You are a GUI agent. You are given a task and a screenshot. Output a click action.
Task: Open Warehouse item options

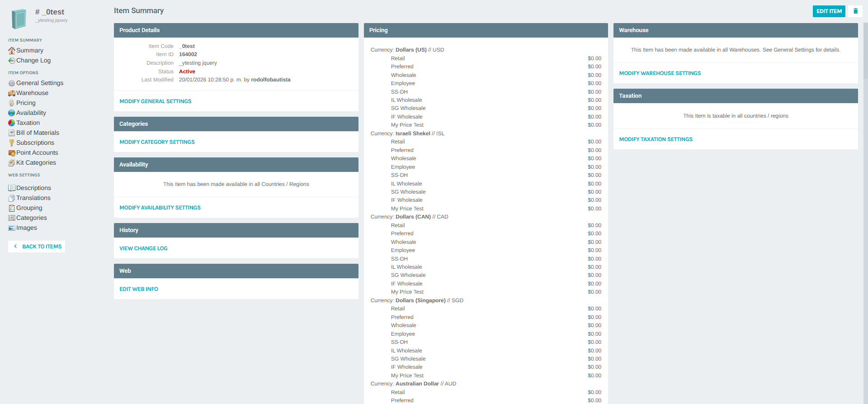click(32, 93)
